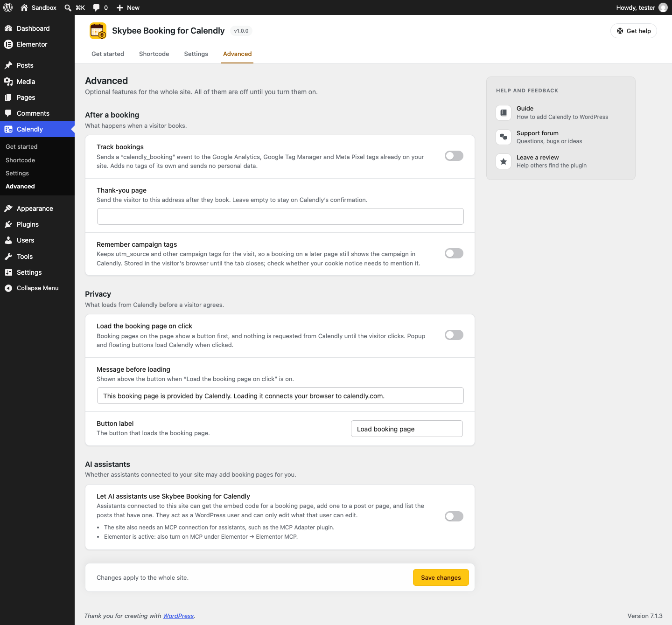The width and height of the screenshot is (672, 625).
Task: Click the v1.0.0 version badge
Action: 241,31
